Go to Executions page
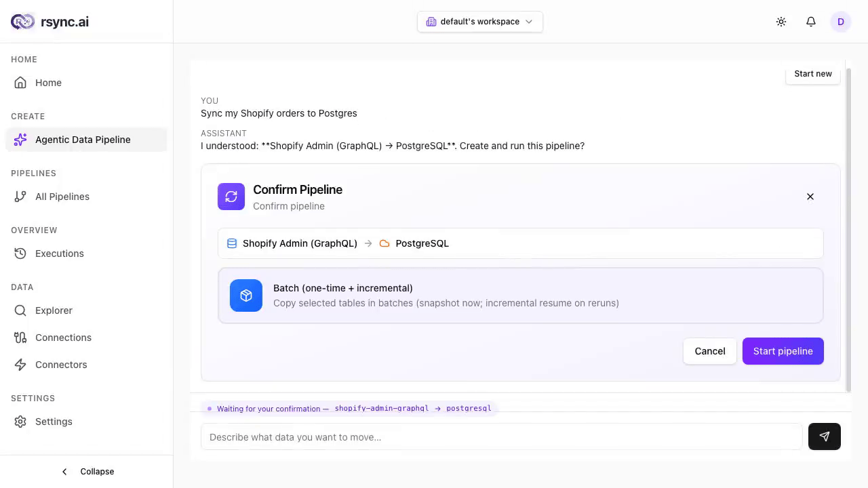Screen dimensions: 868x488 tap(87, 253)
